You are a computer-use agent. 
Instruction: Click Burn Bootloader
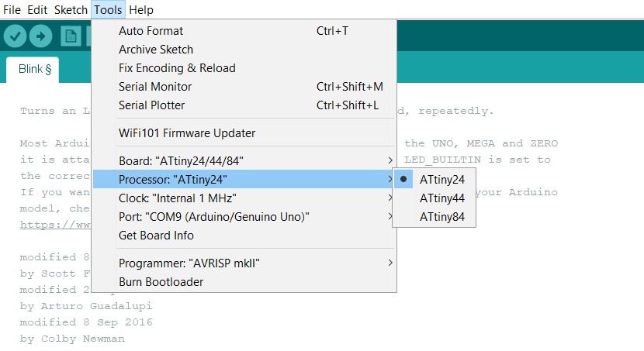click(161, 282)
